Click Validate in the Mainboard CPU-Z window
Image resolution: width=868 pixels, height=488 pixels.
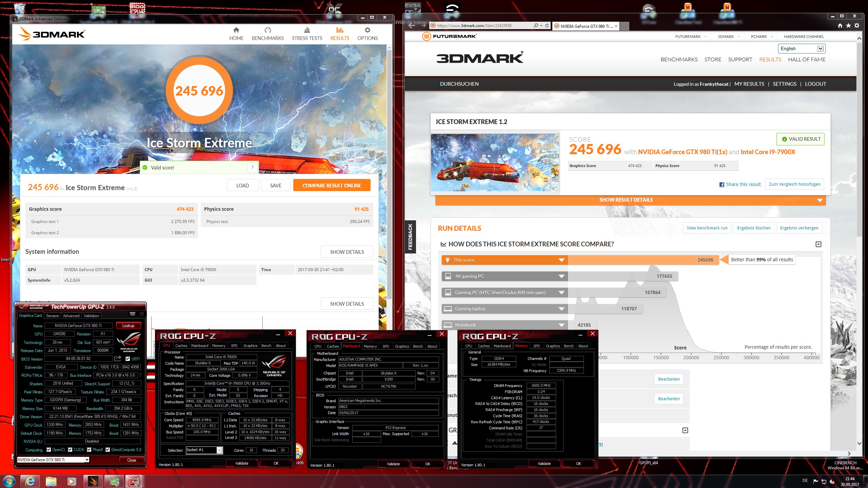[x=393, y=464]
